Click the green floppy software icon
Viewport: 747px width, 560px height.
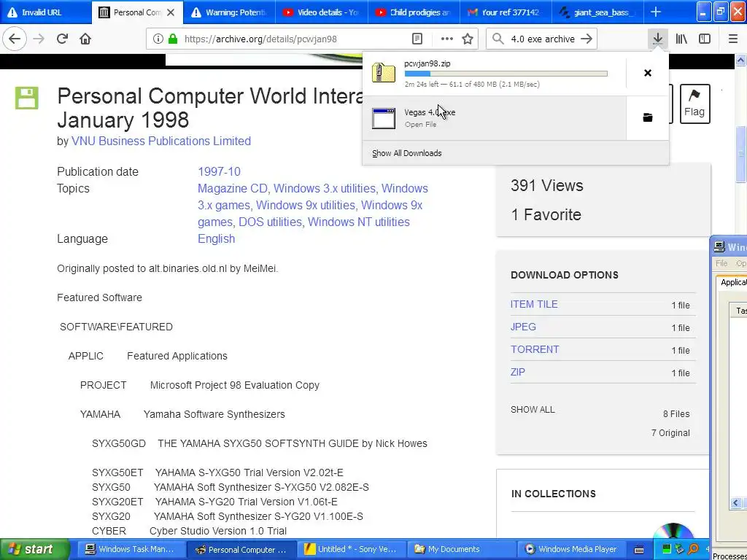pyautogui.click(x=27, y=98)
